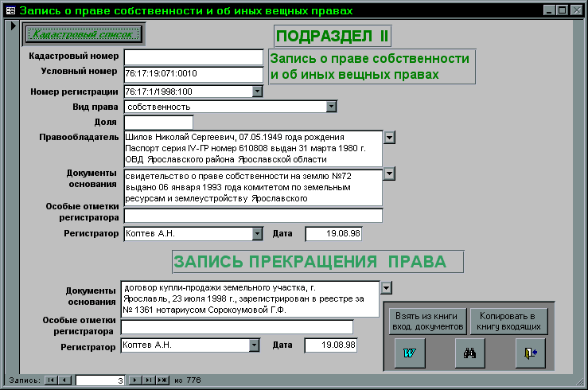The image size is (588, 390).
Task: Click the Кадастровый номер field
Action: [193, 57]
